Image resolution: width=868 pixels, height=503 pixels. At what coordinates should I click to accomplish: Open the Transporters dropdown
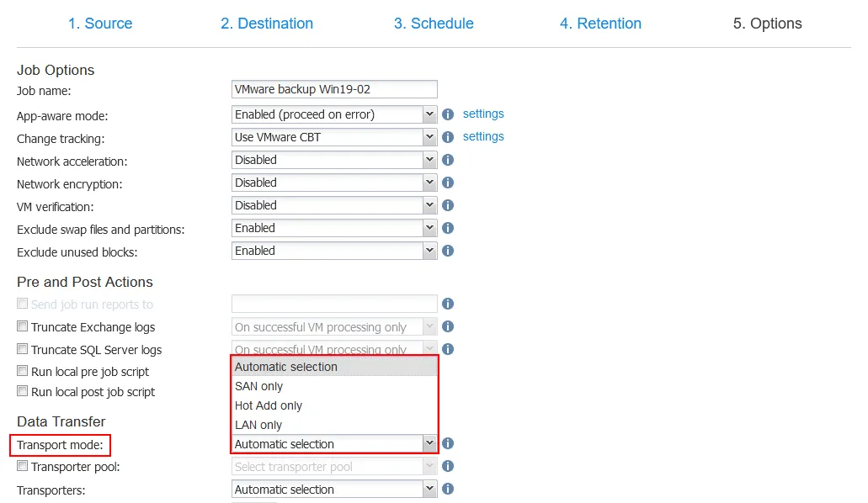tap(334, 490)
